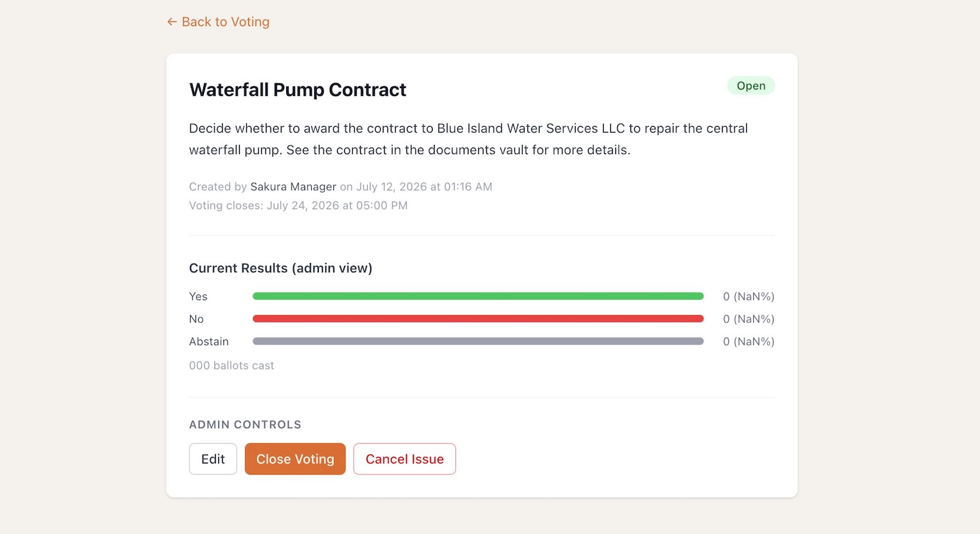The width and height of the screenshot is (980, 534).
Task: Click the red No results bar
Action: pos(478,319)
